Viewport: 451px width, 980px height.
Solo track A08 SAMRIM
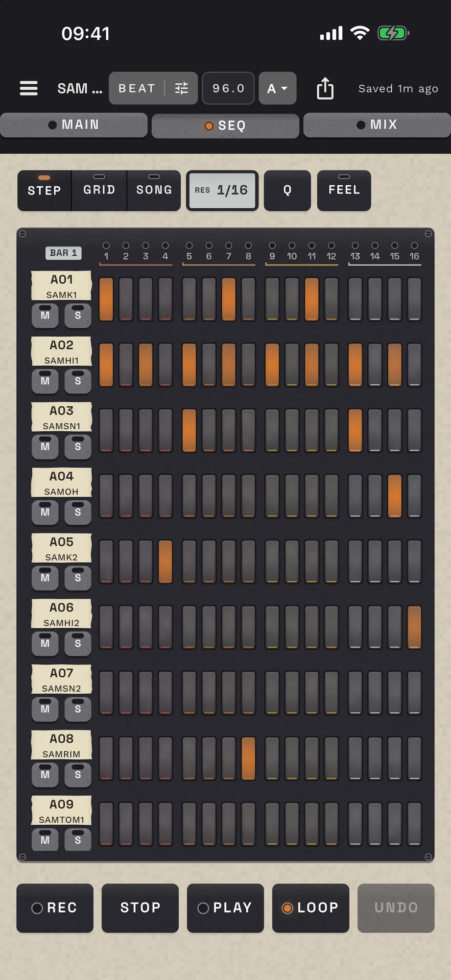click(x=78, y=775)
